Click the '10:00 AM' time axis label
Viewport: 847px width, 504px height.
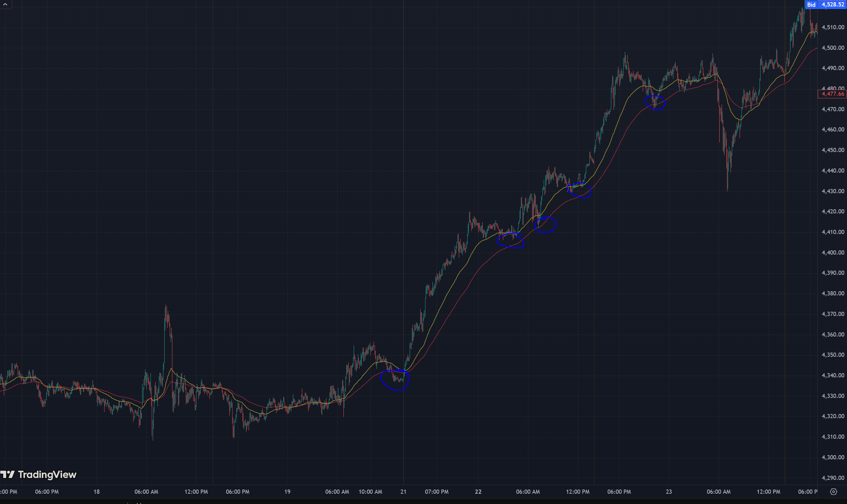click(370, 492)
